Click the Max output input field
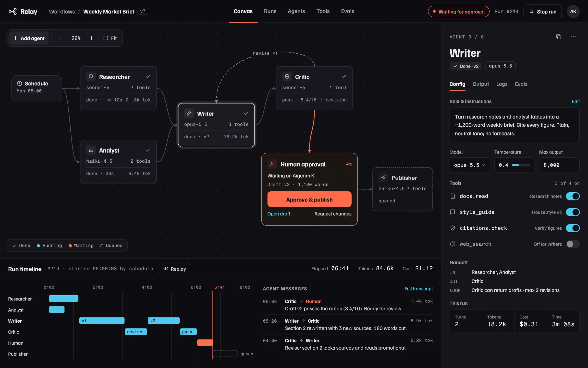Image resolution: width=588 pixels, height=368 pixels. coord(559,165)
